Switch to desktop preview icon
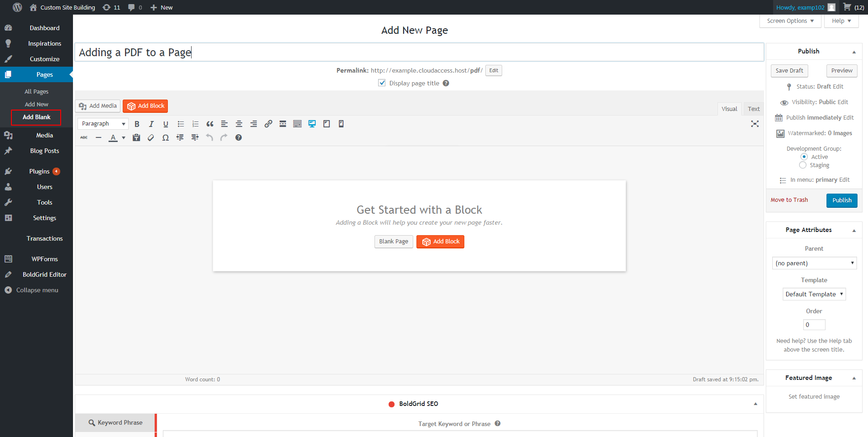The width and height of the screenshot is (868, 437). pos(312,124)
